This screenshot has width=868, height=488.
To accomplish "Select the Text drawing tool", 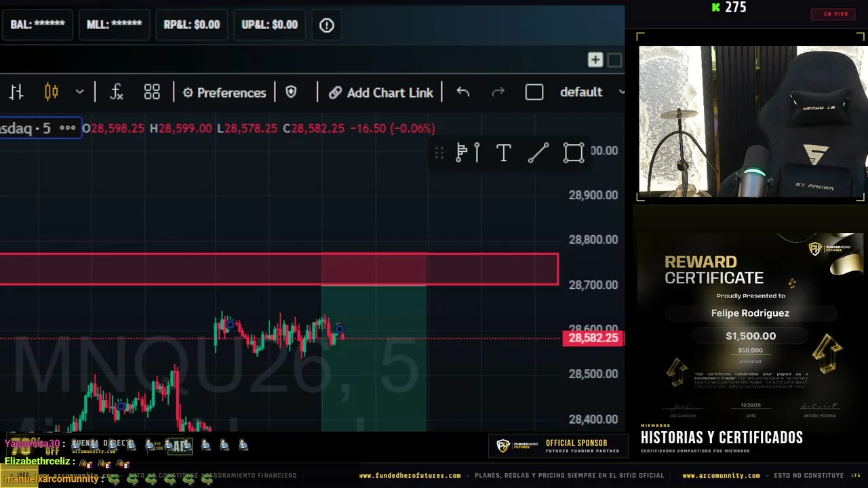I will [x=503, y=153].
